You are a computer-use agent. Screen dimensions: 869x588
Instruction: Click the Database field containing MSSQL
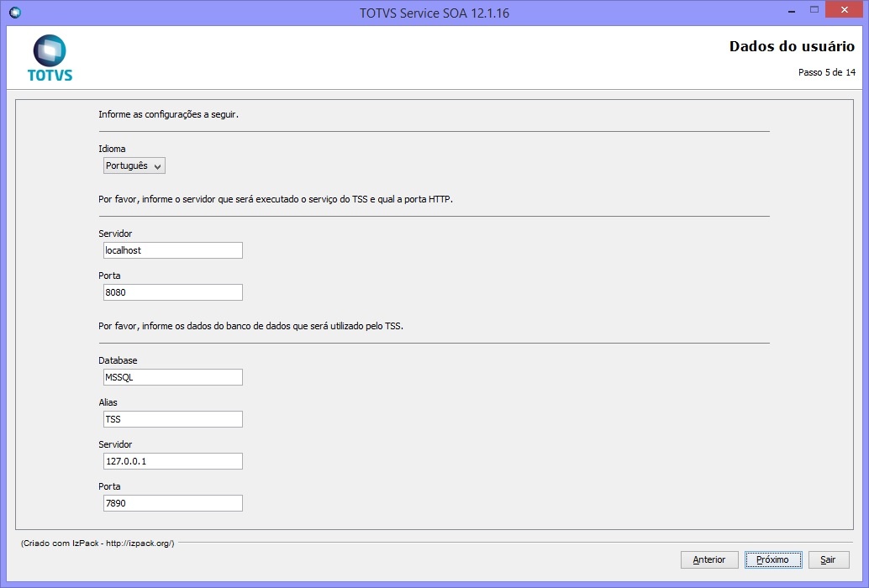(x=173, y=377)
